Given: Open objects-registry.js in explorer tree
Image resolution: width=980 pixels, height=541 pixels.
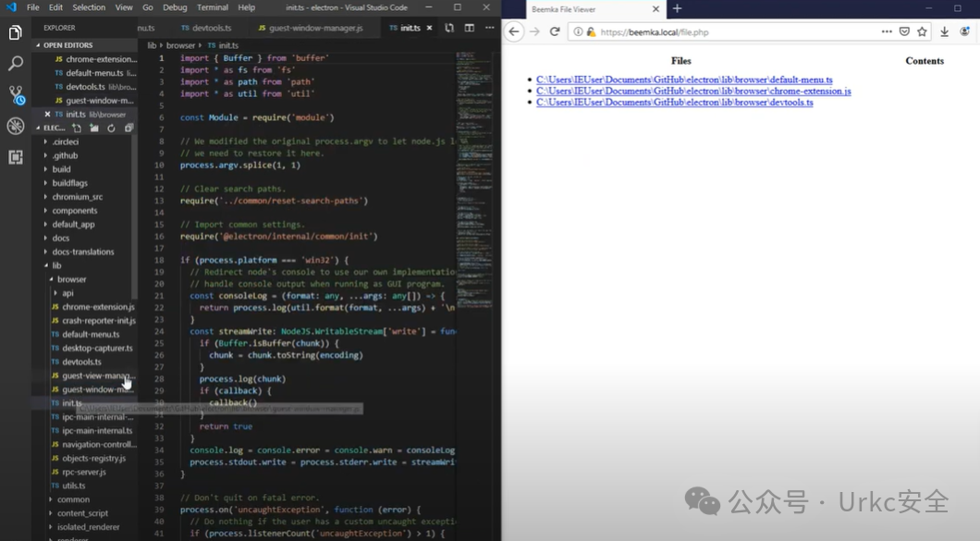Looking at the screenshot, I should coord(93,459).
